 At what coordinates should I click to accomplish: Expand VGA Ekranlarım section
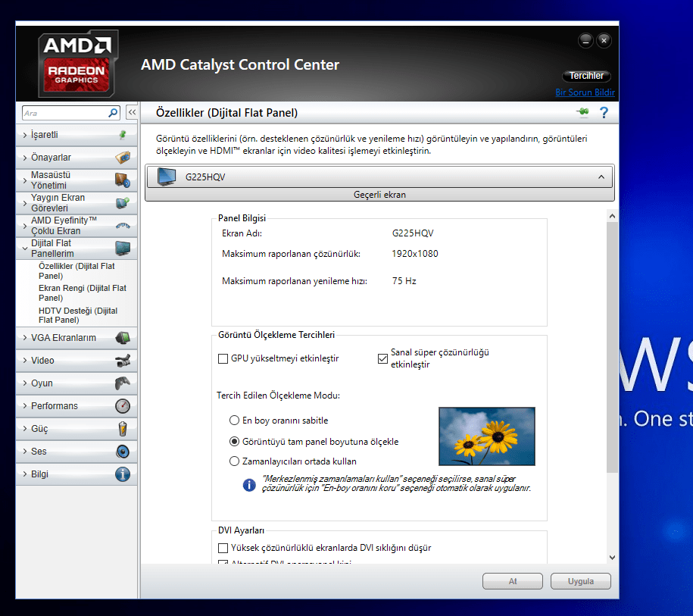pos(25,338)
